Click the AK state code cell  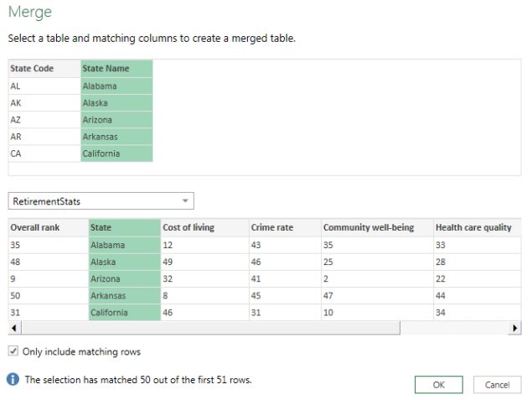tap(44, 102)
